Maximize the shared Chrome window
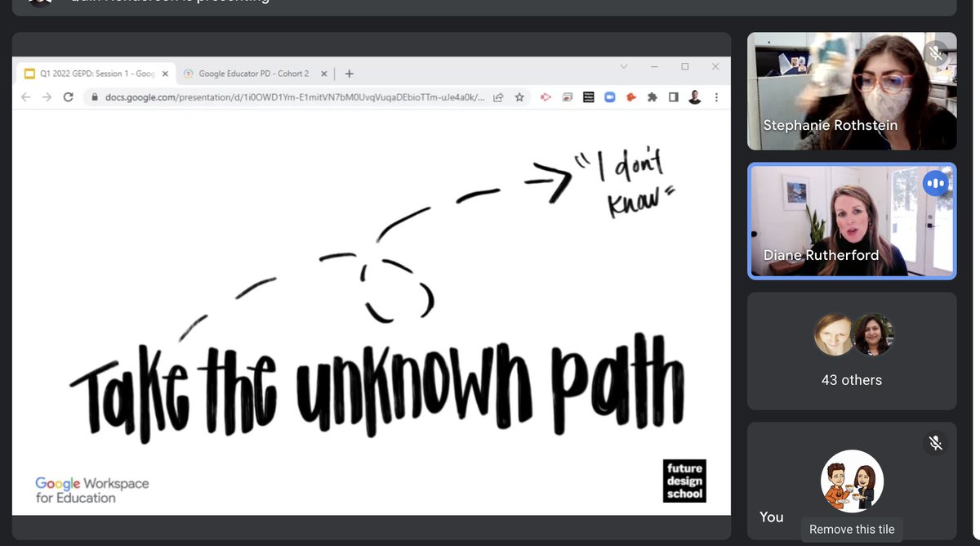Screen dimensions: 980x546 684,67
